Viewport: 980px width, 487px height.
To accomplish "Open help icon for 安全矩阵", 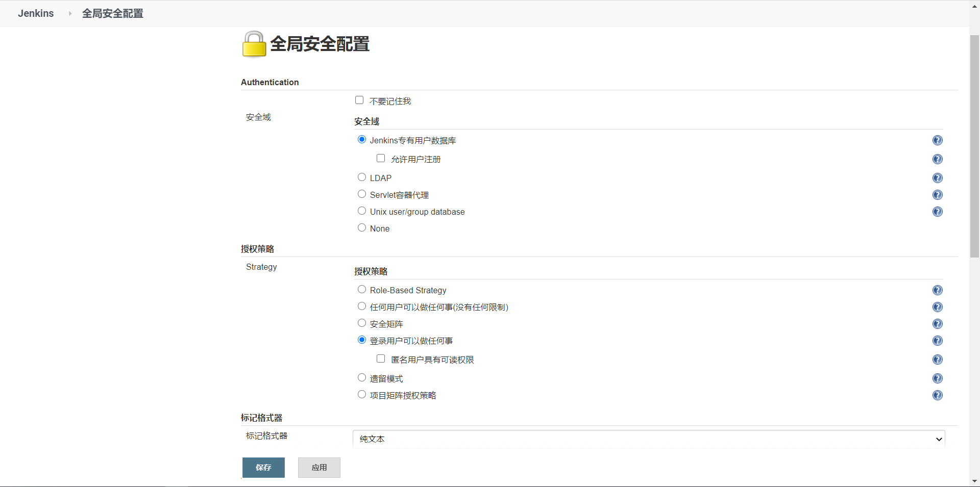I will (x=937, y=324).
